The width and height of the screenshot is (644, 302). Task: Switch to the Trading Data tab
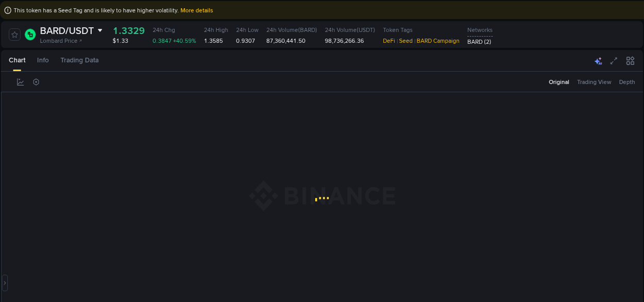click(x=79, y=60)
